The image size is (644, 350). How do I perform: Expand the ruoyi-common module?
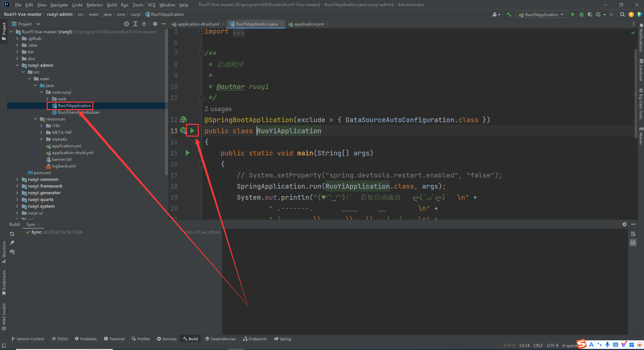pyautogui.click(x=17, y=180)
